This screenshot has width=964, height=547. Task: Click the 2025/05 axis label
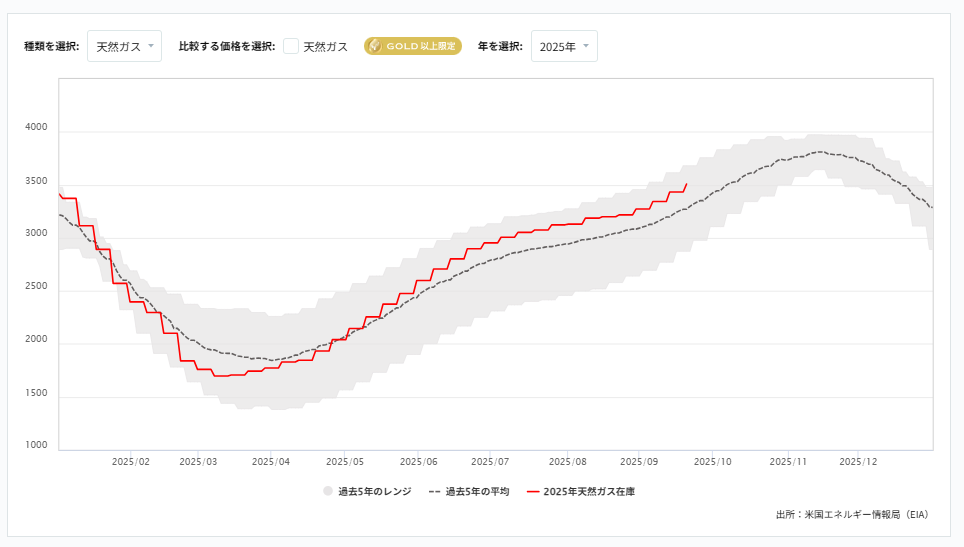(345, 462)
